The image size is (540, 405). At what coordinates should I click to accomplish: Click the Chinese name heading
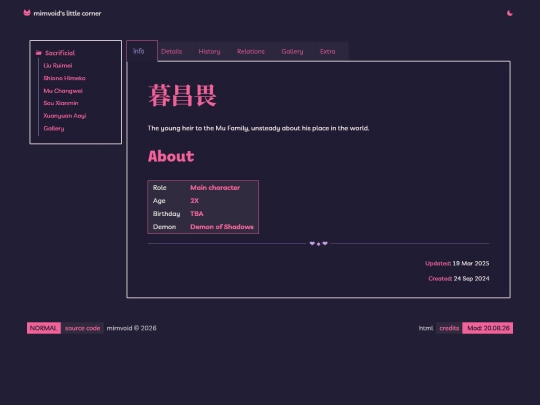pos(182,95)
